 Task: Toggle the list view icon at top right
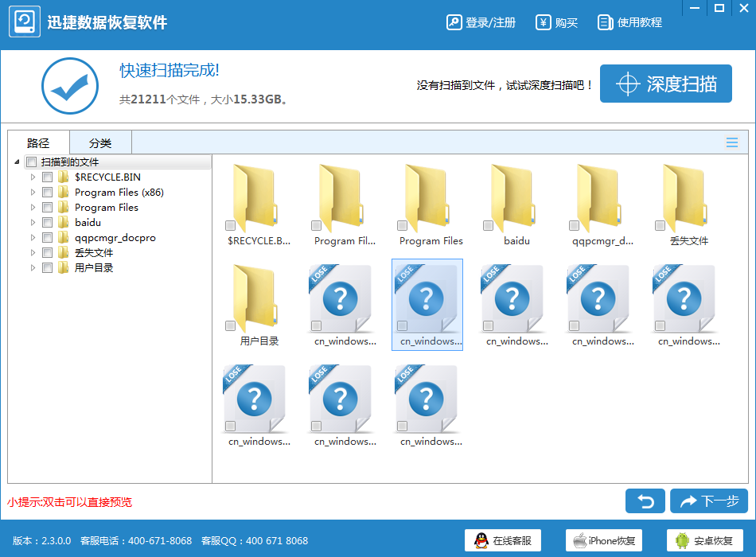coord(732,142)
